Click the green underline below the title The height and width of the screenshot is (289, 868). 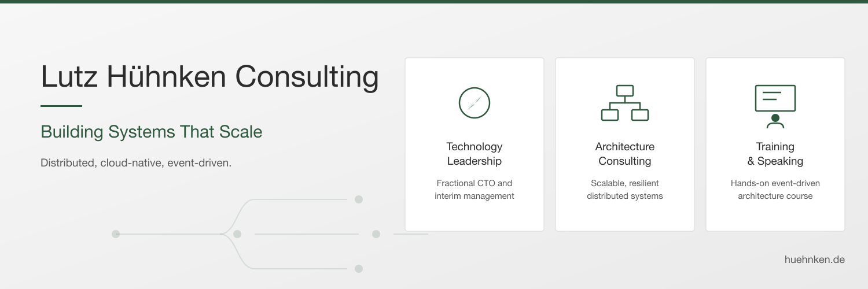[61, 106]
